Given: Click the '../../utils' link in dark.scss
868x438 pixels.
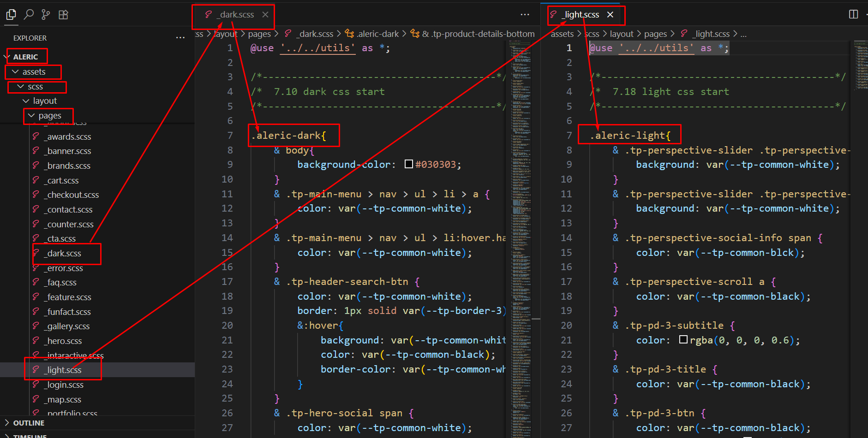Looking at the screenshot, I should coord(318,48).
